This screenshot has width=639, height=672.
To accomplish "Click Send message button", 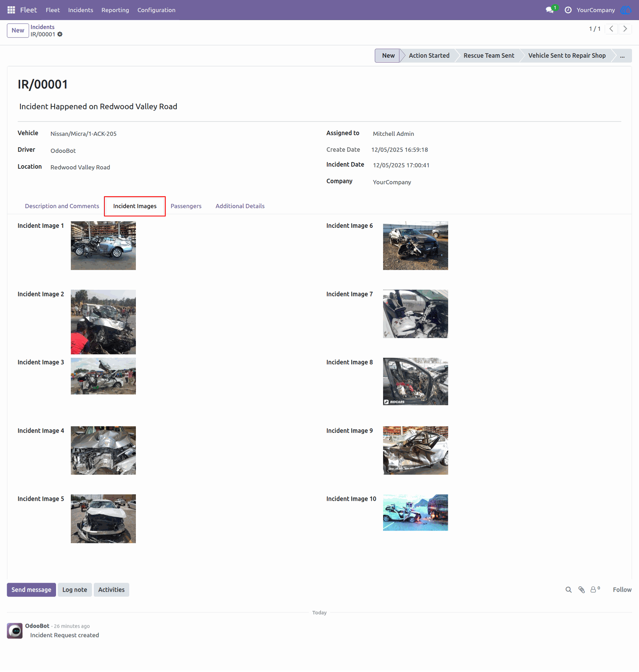I will pos(31,590).
